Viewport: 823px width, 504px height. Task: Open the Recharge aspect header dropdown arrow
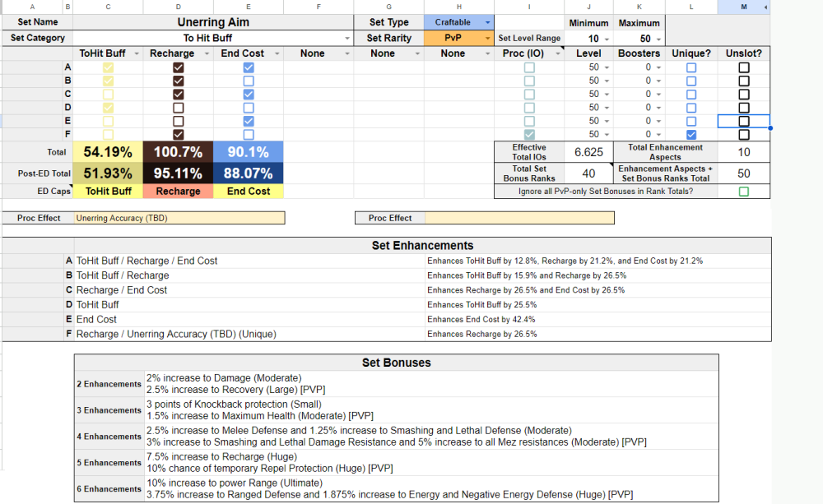coord(206,53)
